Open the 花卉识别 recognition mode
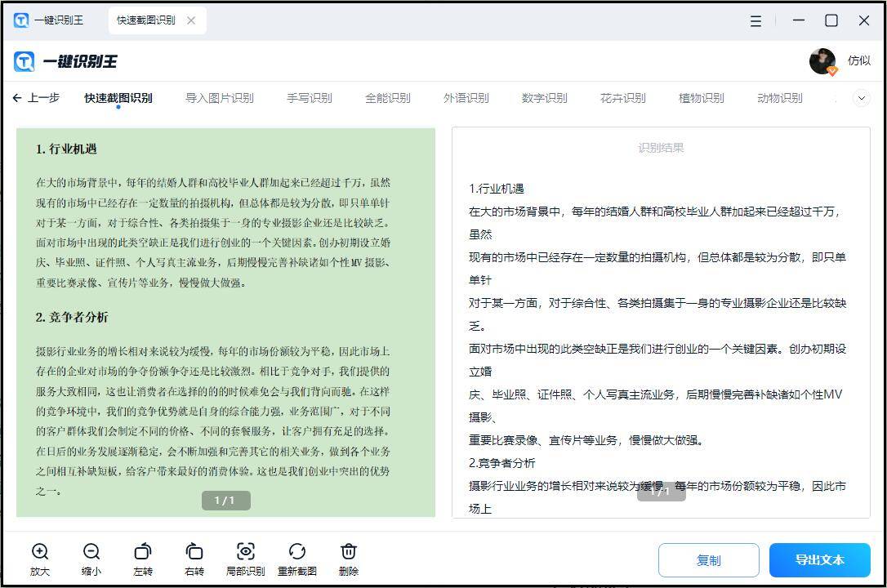Viewport: 887px width, 588px height. tap(623, 97)
